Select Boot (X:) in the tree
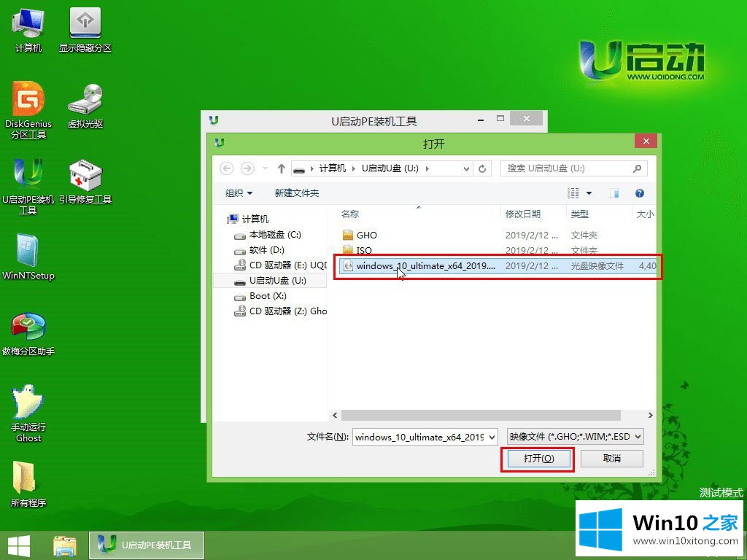This screenshot has width=747, height=560. [x=260, y=296]
